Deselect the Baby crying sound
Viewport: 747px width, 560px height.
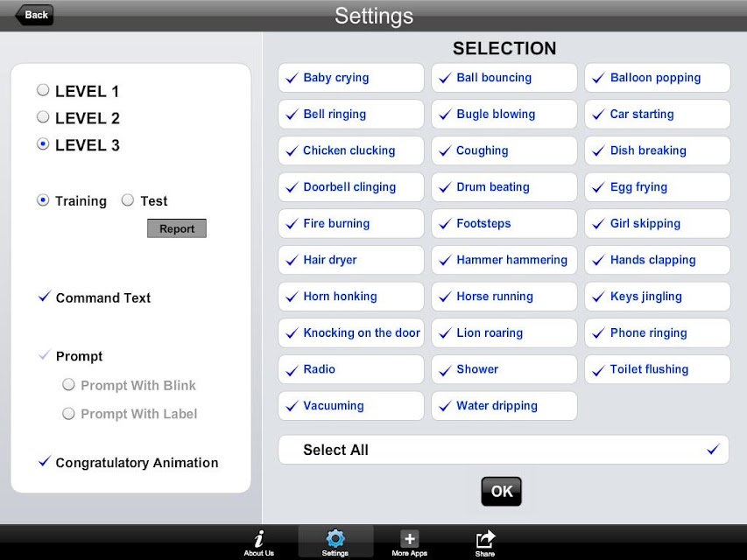(x=350, y=78)
